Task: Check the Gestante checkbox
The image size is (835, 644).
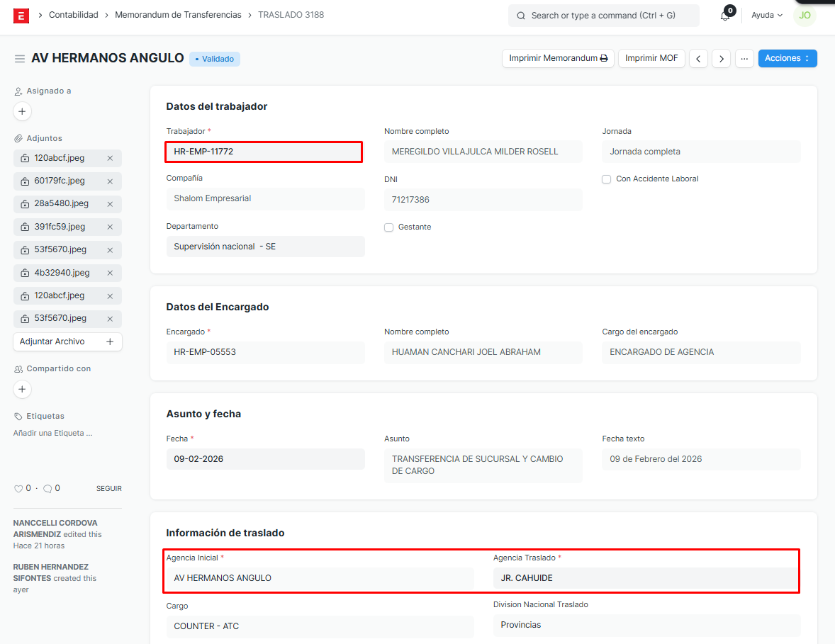Action: (389, 227)
